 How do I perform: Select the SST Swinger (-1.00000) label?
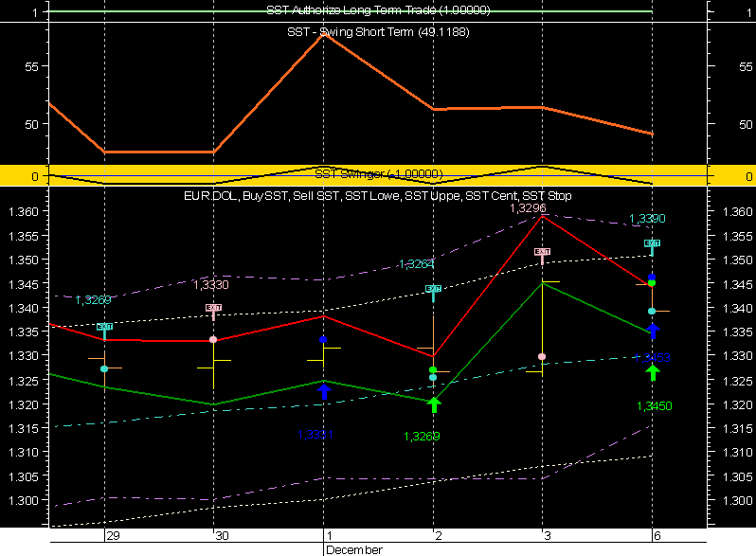tap(379, 173)
